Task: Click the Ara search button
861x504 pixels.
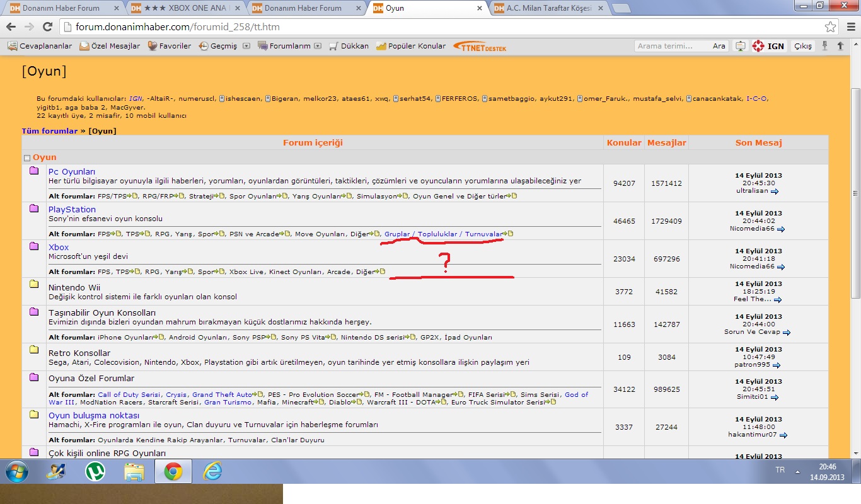Action: click(x=719, y=46)
